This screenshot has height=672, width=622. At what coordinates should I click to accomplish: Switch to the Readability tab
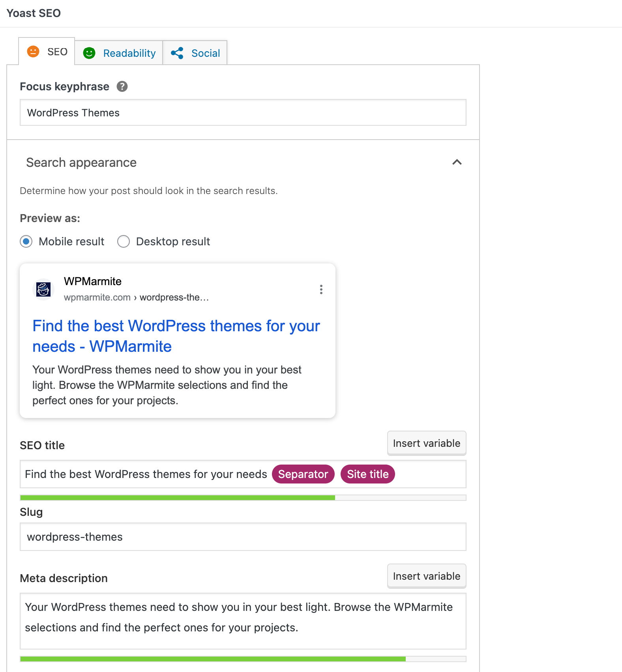[x=129, y=52]
